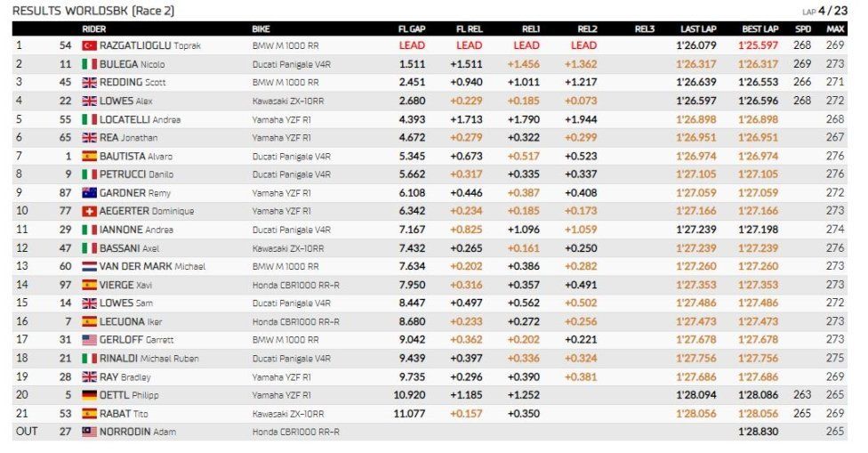This screenshot has width=868, height=453.
Task: Click the REL2 column header
Action: (587, 28)
